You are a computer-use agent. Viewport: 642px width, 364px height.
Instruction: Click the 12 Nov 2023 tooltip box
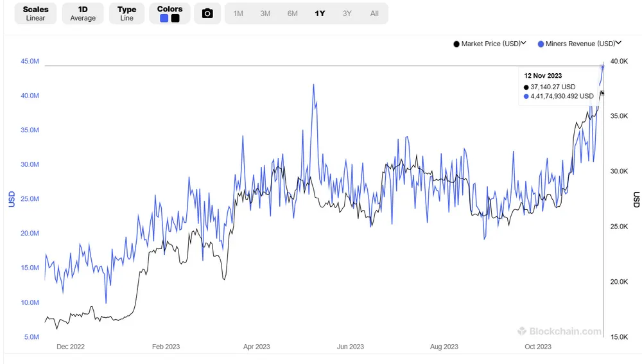(559, 86)
